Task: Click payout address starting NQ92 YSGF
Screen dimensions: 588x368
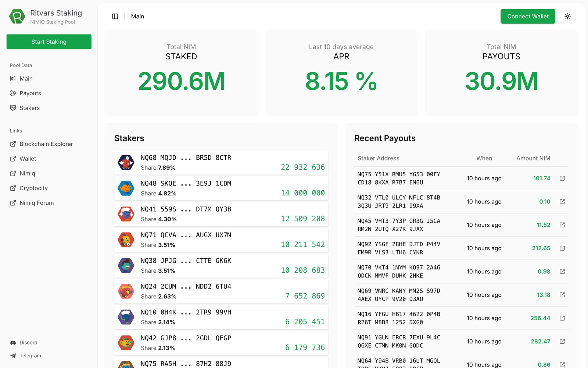Action: [399, 248]
